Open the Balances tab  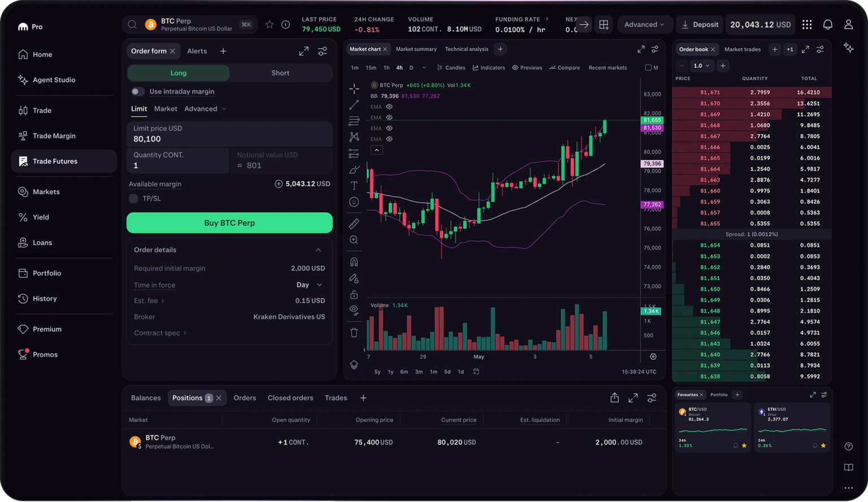pos(146,398)
